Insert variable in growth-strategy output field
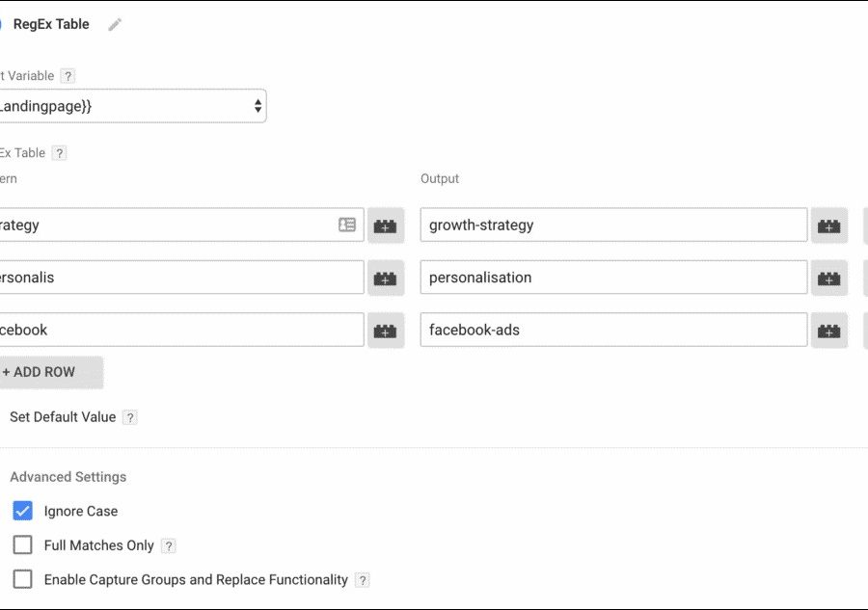The height and width of the screenshot is (610, 868). (828, 225)
